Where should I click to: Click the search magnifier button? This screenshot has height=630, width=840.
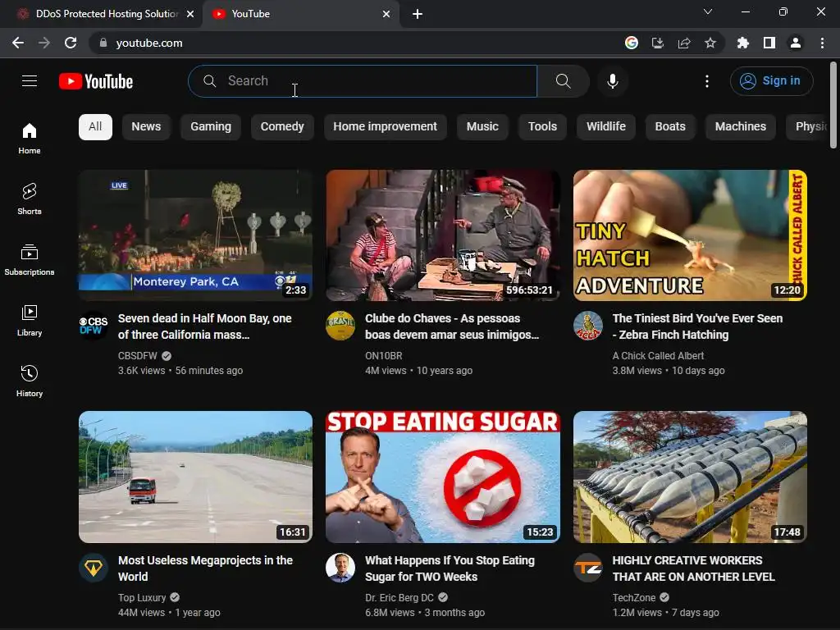tap(563, 81)
